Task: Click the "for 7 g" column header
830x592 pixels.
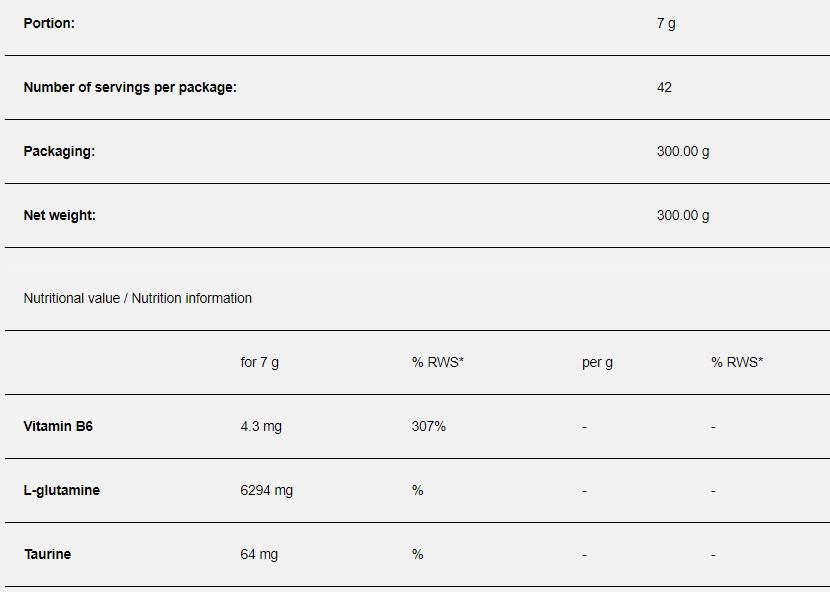Action: coord(260,362)
